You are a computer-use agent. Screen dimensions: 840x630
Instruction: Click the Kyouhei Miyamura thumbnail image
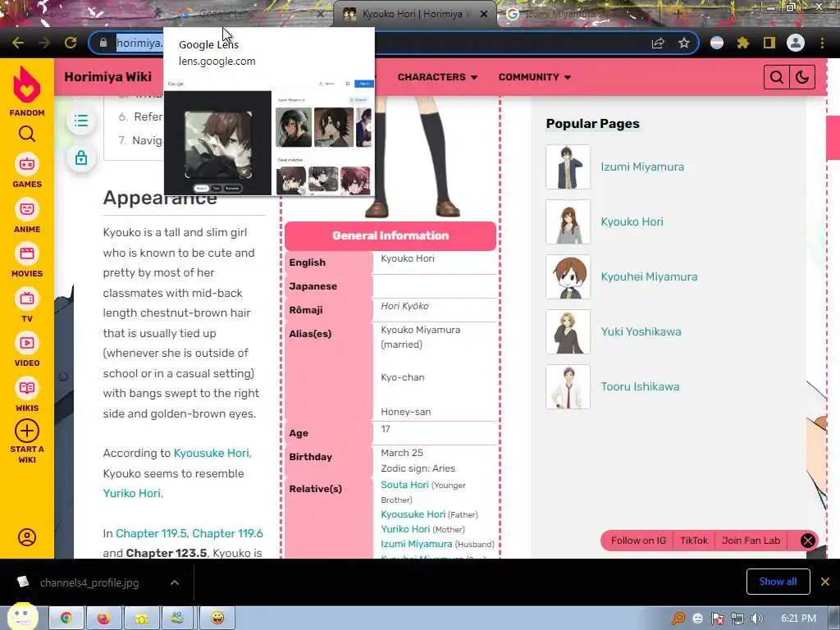pyautogui.click(x=568, y=277)
